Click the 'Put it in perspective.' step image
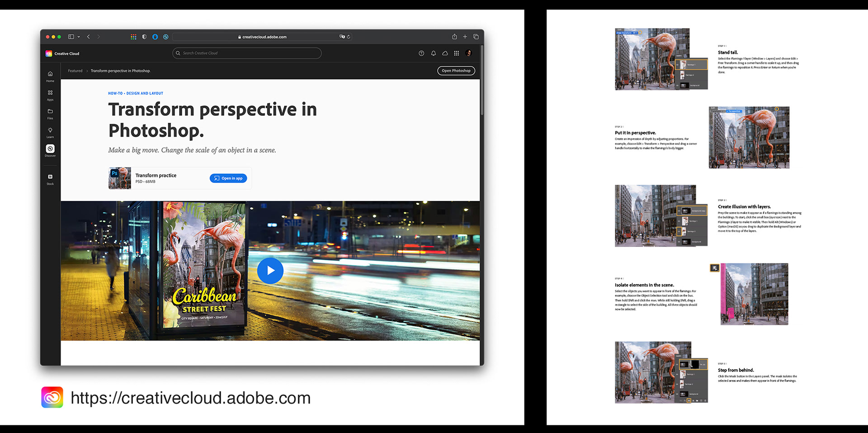This screenshot has width=868, height=433. [x=749, y=138]
